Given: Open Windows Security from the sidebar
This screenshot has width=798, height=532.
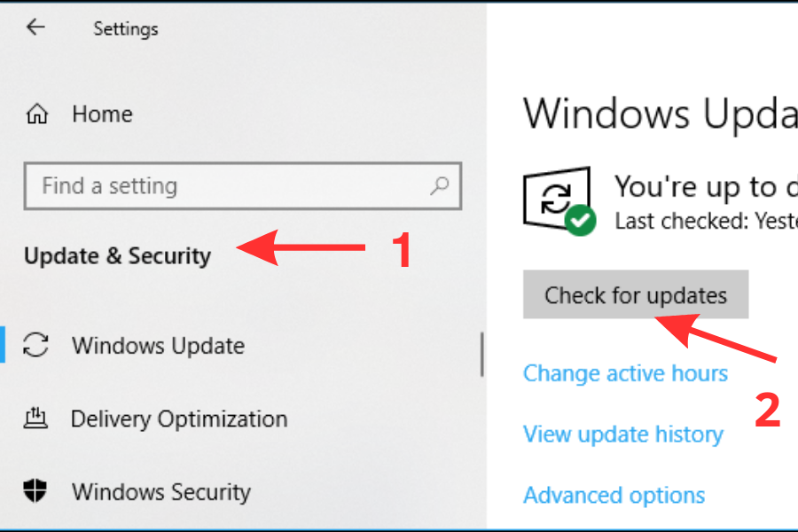Looking at the screenshot, I should (160, 491).
